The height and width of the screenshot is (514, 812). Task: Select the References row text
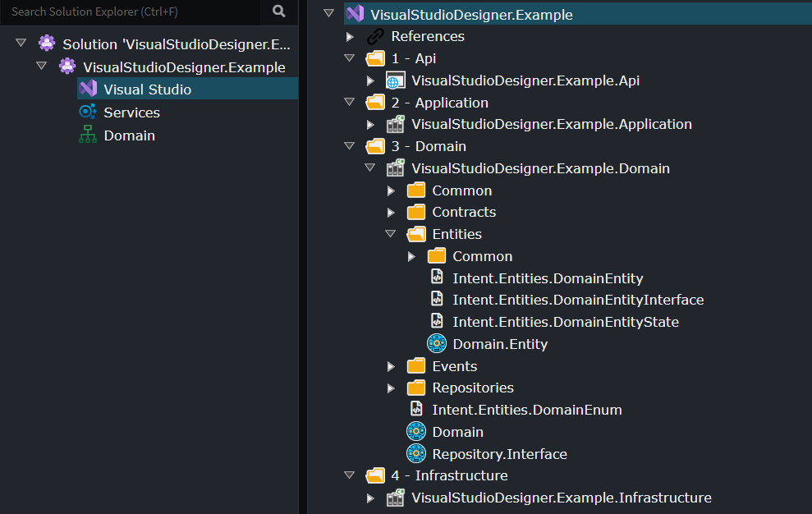pos(428,36)
